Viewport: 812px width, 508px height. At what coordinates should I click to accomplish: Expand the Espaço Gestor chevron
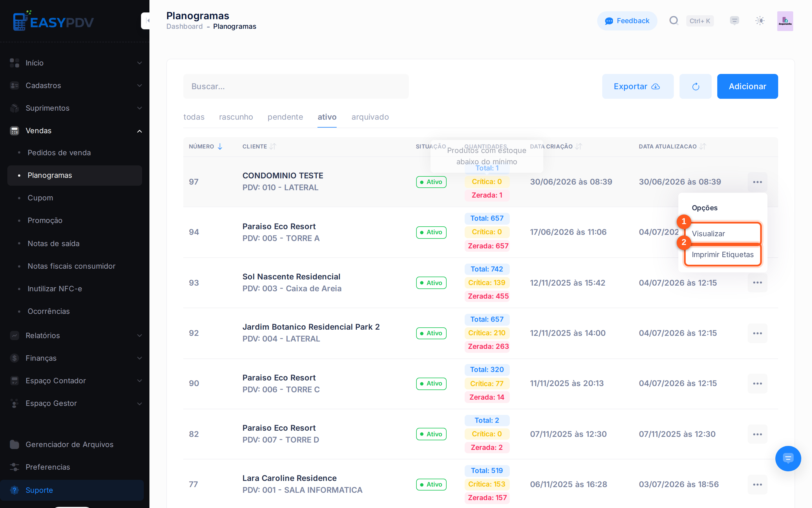pyautogui.click(x=140, y=404)
